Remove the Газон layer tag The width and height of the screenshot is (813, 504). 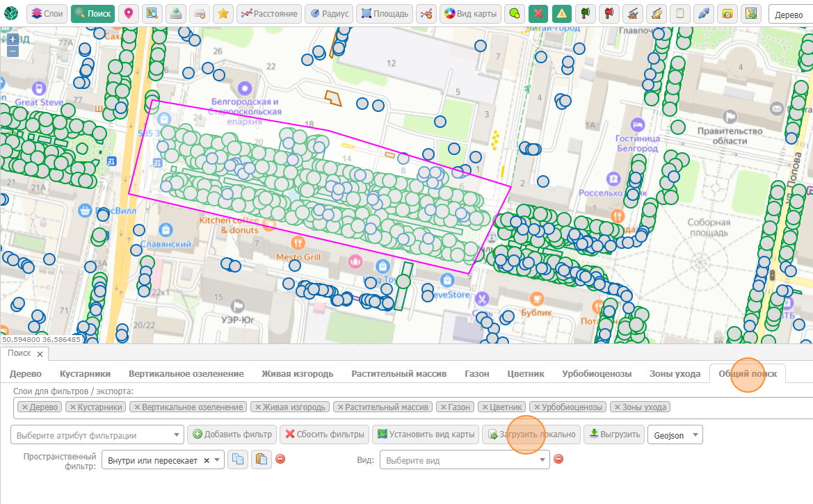[x=443, y=407]
